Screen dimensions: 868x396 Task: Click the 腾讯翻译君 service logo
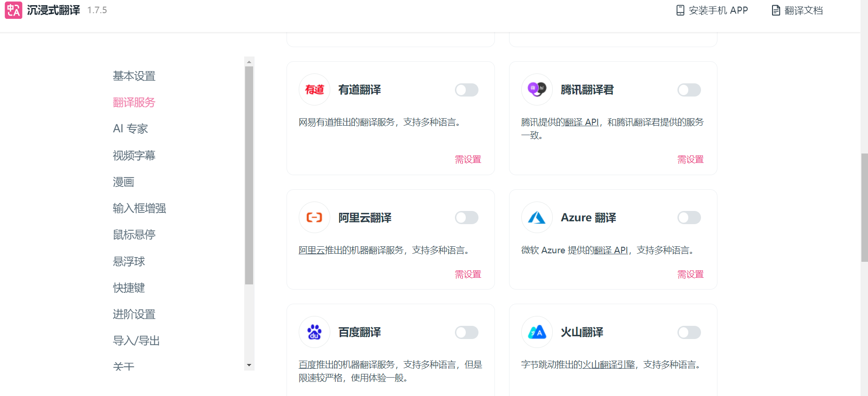(x=537, y=89)
